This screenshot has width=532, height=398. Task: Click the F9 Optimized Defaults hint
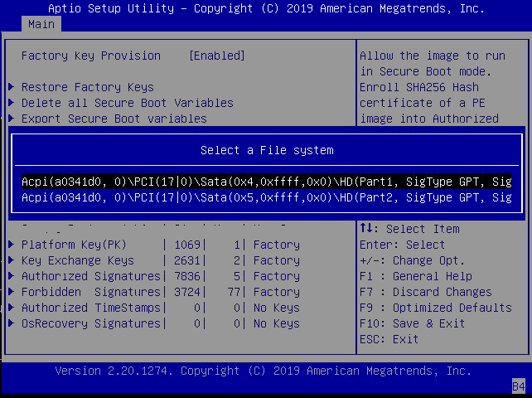[x=435, y=308]
